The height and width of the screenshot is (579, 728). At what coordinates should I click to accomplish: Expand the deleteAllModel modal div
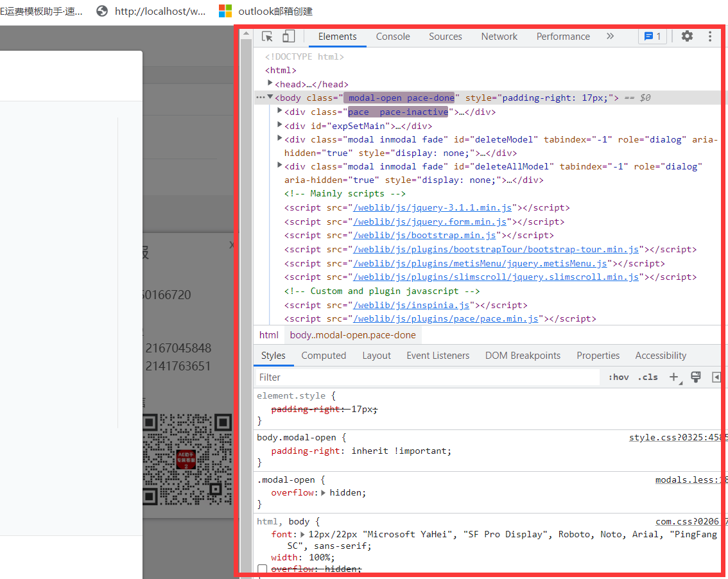[x=279, y=165]
